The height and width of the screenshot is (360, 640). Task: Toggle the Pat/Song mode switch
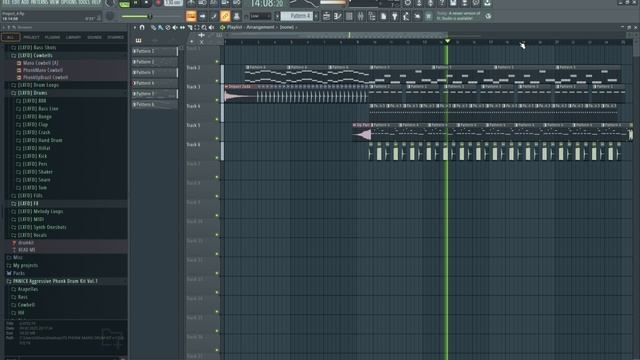pyautogui.click(x=124, y=4)
